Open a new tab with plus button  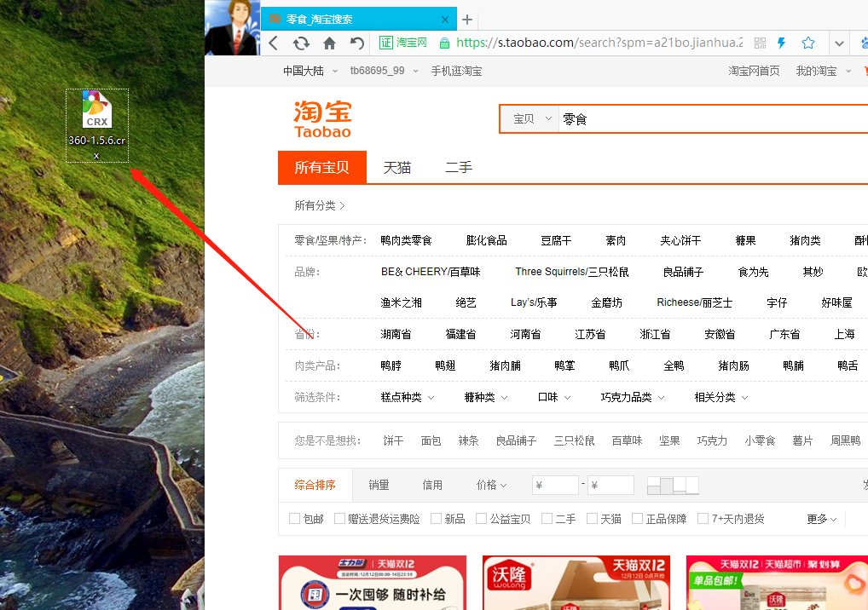tap(467, 20)
